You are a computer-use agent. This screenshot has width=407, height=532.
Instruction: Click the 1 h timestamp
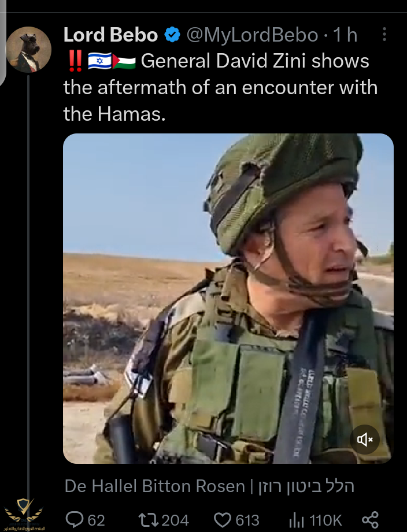pos(345,35)
